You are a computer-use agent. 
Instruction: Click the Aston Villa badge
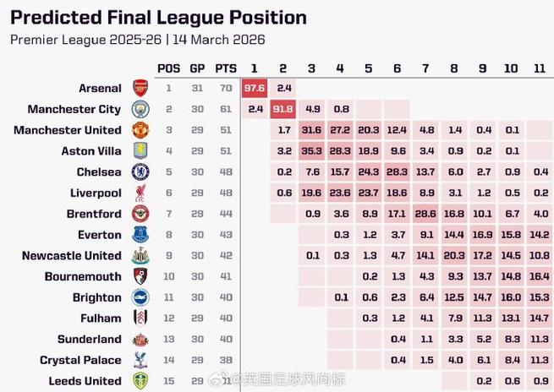(140, 151)
